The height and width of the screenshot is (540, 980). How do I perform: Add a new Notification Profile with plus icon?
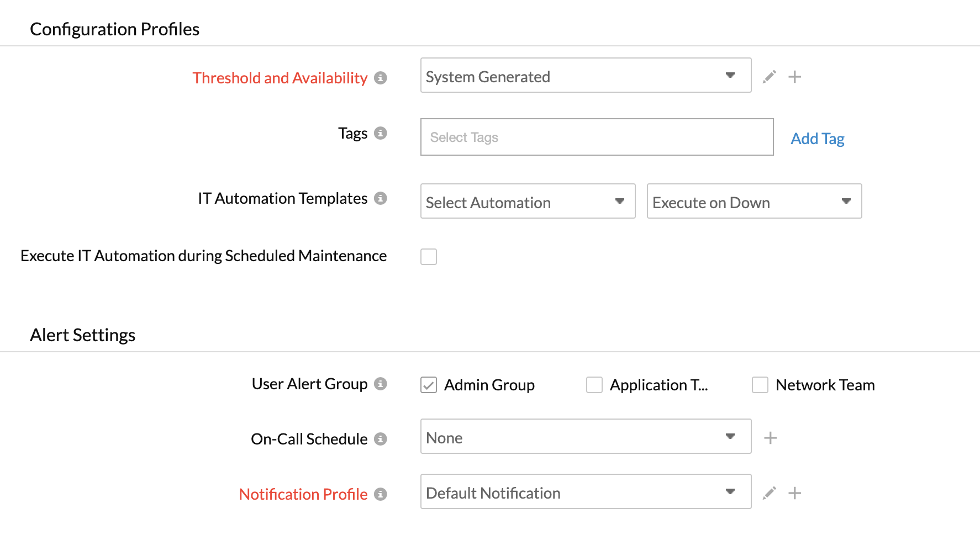(794, 493)
